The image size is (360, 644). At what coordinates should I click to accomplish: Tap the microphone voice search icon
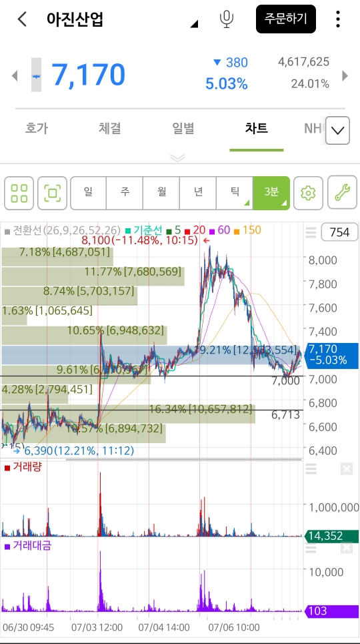pos(226,19)
